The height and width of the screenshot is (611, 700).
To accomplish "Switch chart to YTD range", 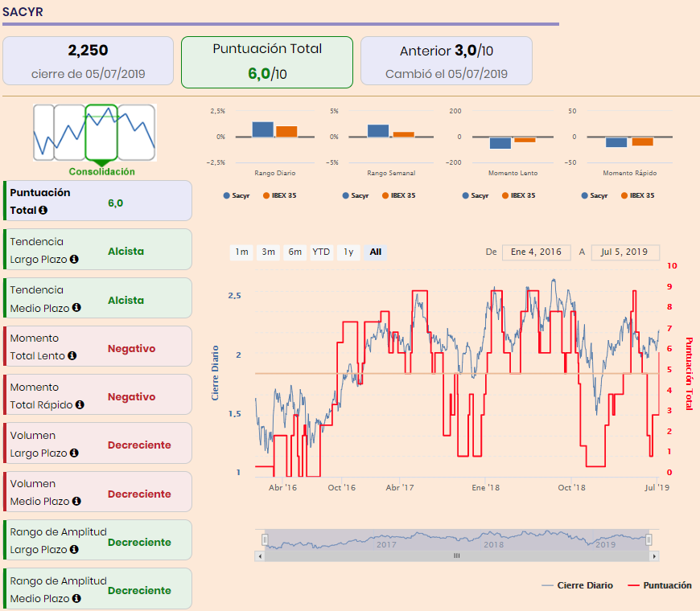I will pyautogui.click(x=321, y=252).
